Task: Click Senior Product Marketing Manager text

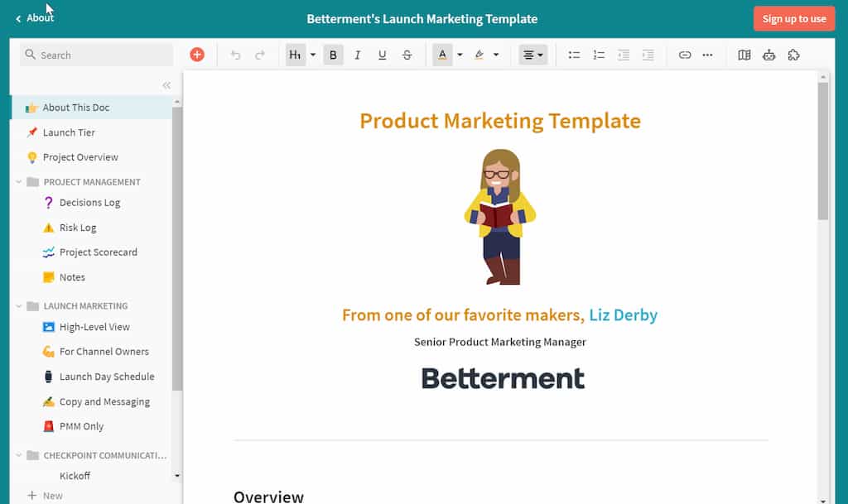Action: (x=500, y=342)
